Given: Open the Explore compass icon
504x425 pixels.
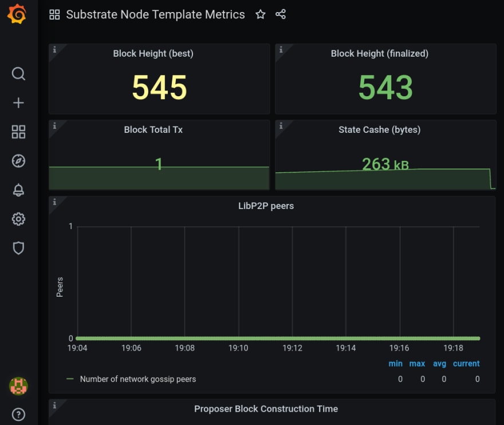Looking at the screenshot, I should 18,161.
